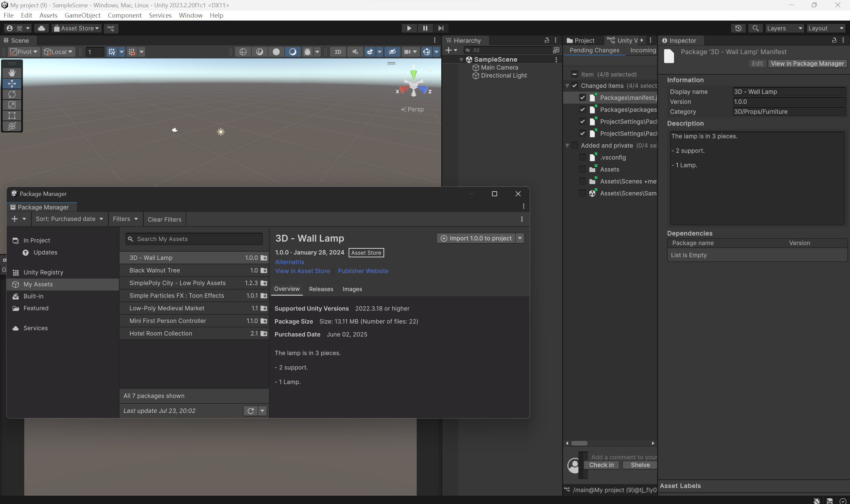The height and width of the screenshot is (504, 850).
Task: Click Import 1.0.0 to project button
Action: [x=476, y=238]
